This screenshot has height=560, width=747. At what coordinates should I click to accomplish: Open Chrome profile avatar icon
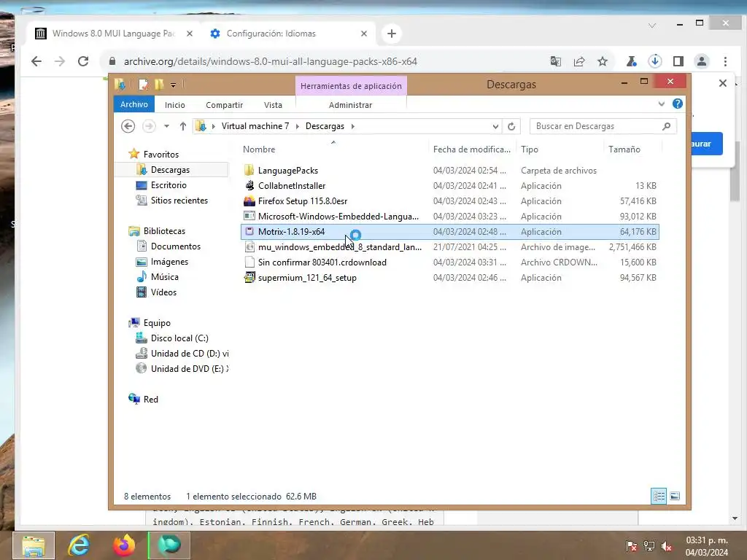click(702, 61)
